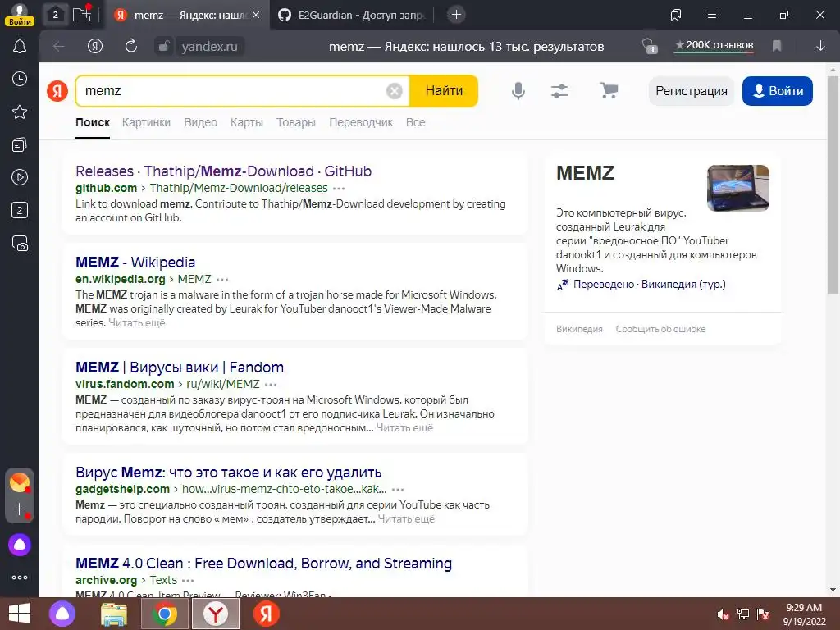Switch to E2Guardian tab
The height and width of the screenshot is (630, 840).
pyautogui.click(x=353, y=15)
